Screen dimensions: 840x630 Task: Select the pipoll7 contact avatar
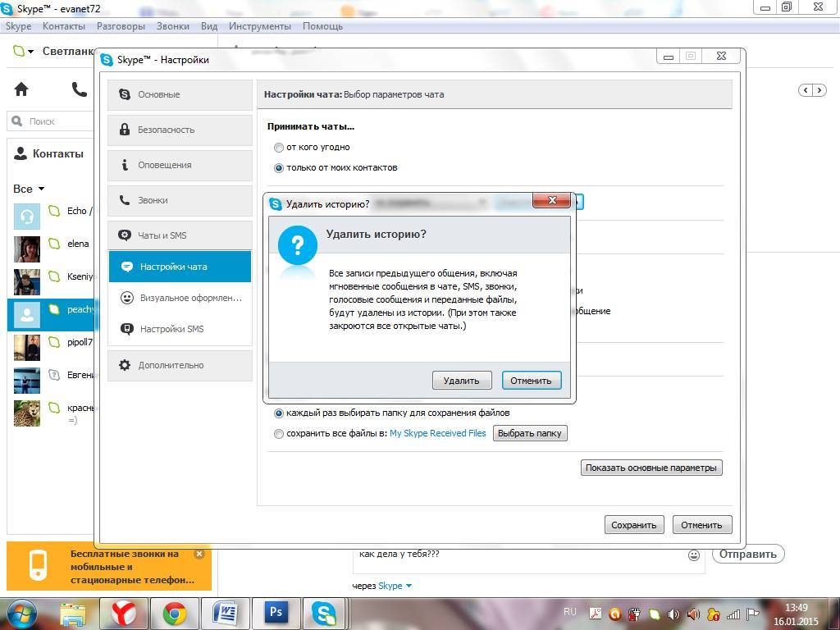[27, 348]
